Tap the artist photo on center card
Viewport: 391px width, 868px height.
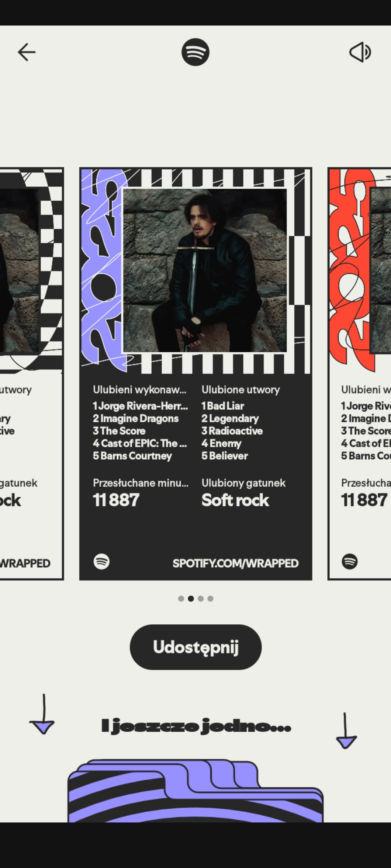205,271
